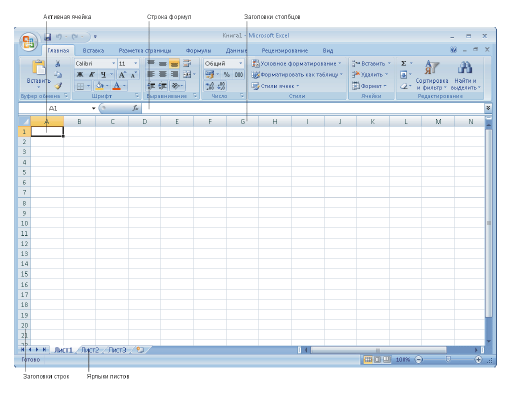Open the Office Button menu
Screen dimensions: 522x399
pyautogui.click(x=28, y=42)
